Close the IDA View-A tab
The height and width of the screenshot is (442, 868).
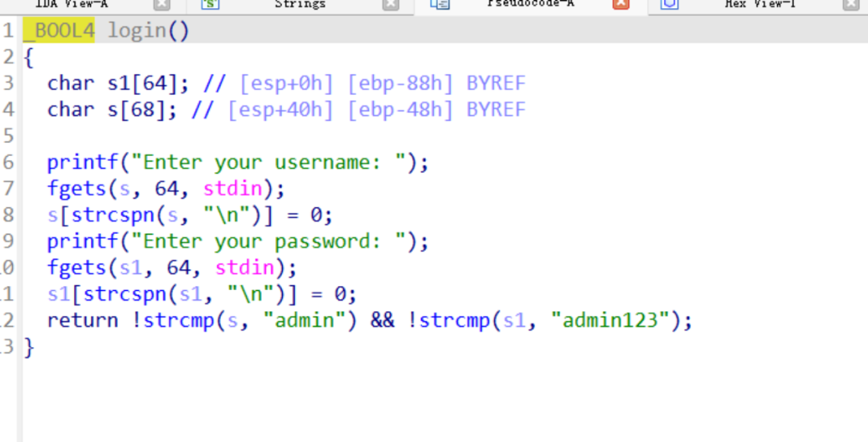tap(162, 4)
